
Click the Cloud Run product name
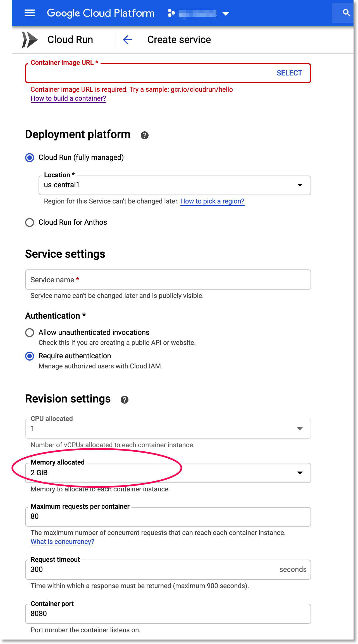click(x=70, y=40)
